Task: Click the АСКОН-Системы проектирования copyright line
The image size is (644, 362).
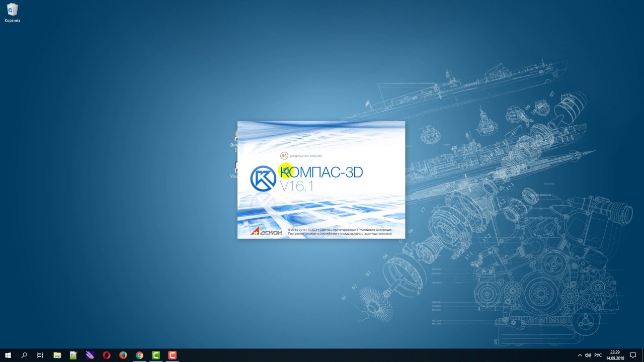Action: coord(340,230)
